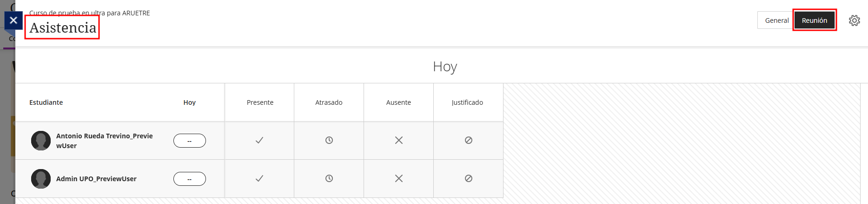This screenshot has width=868, height=204.
Task: Mark Admin UPO_PreviewUser as late
Action: (329, 178)
